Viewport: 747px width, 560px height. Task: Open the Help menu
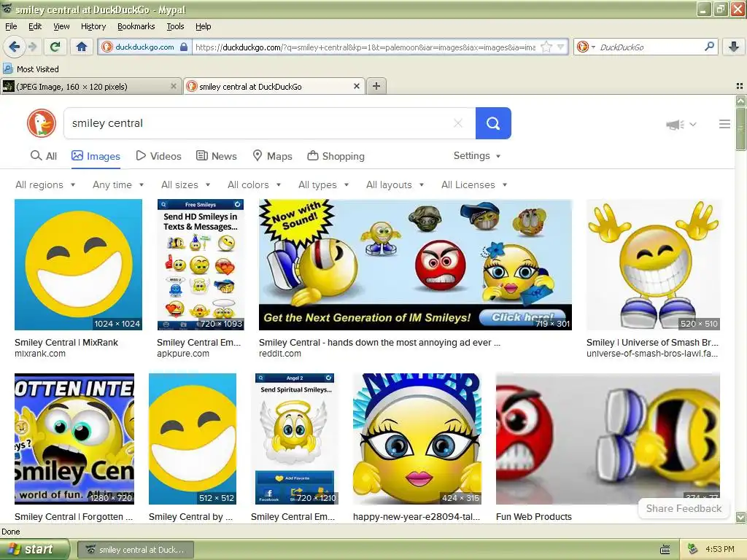[203, 26]
